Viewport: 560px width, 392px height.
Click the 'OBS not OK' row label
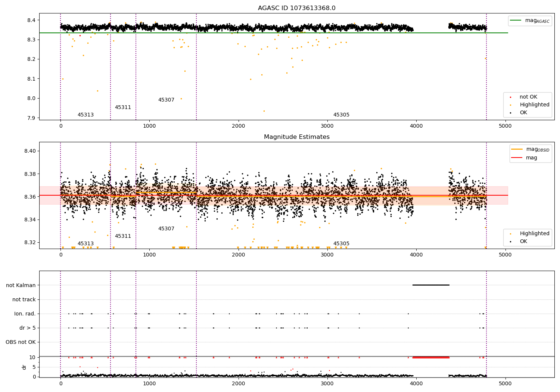(x=21, y=342)
